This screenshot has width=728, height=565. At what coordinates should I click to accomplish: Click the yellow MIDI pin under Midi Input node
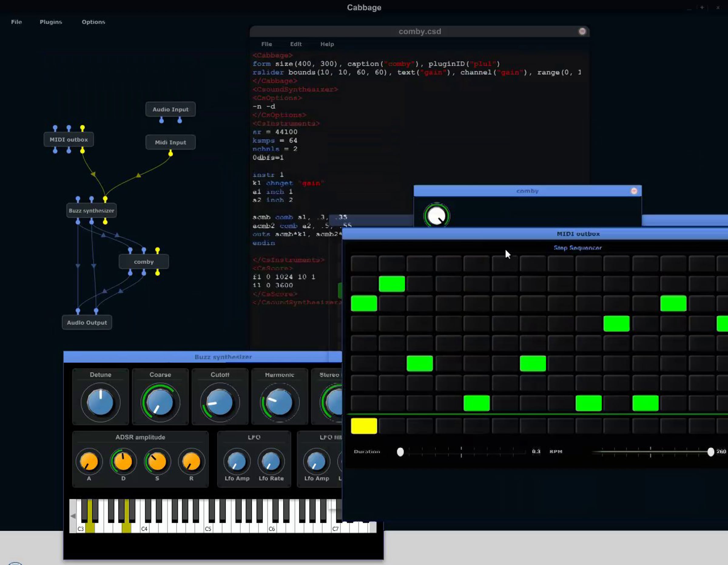pyautogui.click(x=171, y=153)
